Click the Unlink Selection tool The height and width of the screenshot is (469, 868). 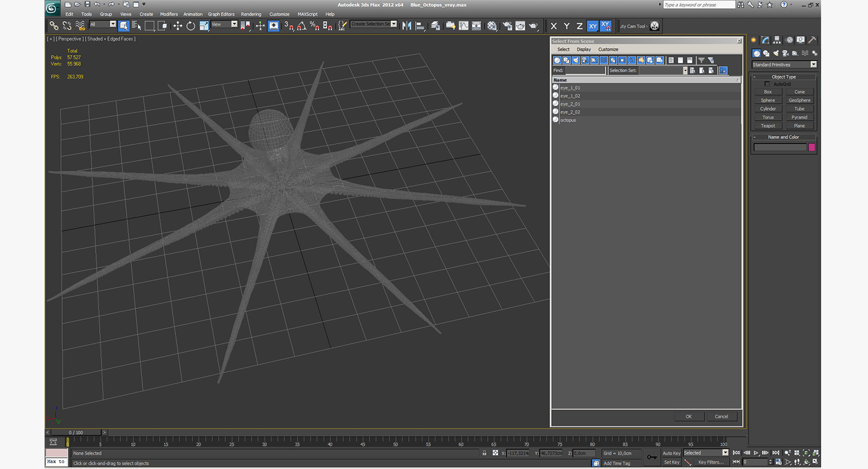(67, 26)
